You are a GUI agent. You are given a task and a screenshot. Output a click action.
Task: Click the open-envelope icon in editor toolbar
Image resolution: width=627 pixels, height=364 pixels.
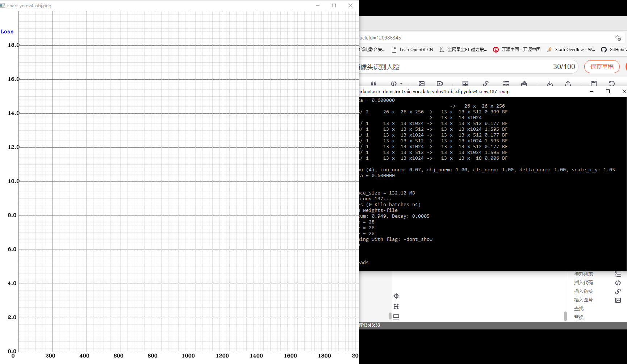point(524,84)
